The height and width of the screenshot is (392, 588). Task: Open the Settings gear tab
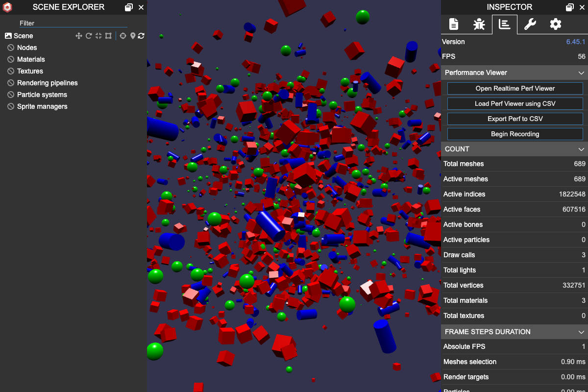click(555, 24)
